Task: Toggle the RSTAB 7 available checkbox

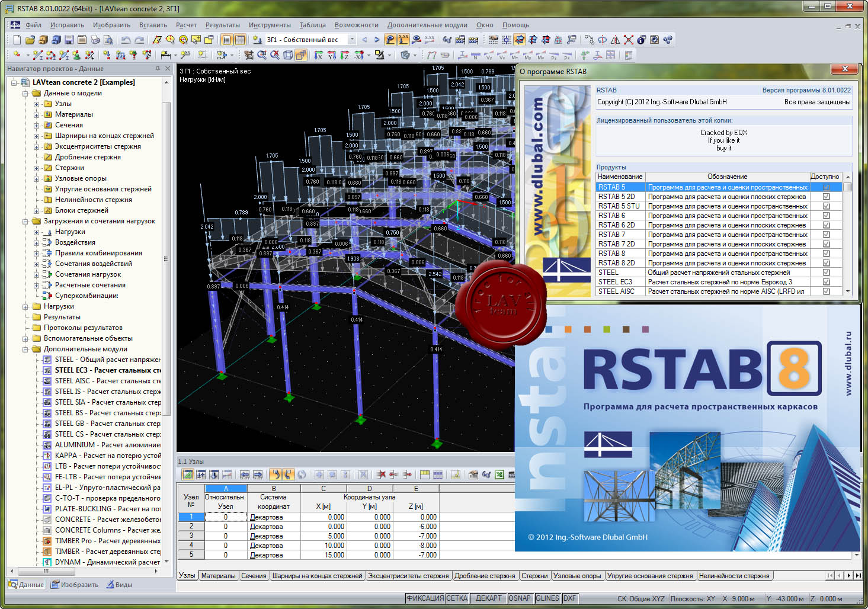Action: coord(827,235)
